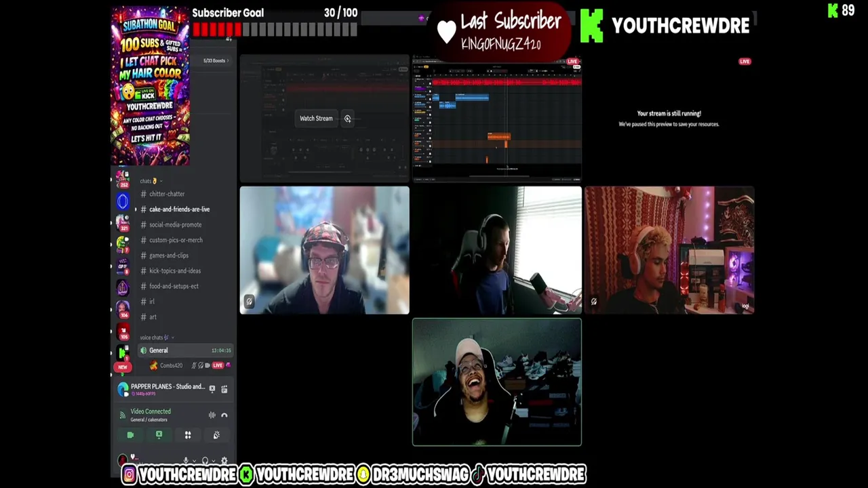Open the server icon with 7 badge

[123, 244]
